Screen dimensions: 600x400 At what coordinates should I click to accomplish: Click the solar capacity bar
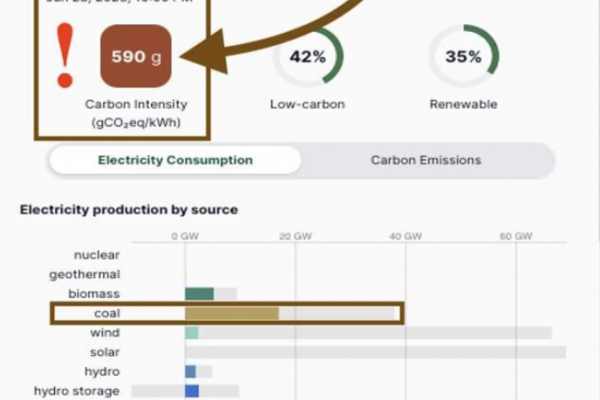point(375,352)
